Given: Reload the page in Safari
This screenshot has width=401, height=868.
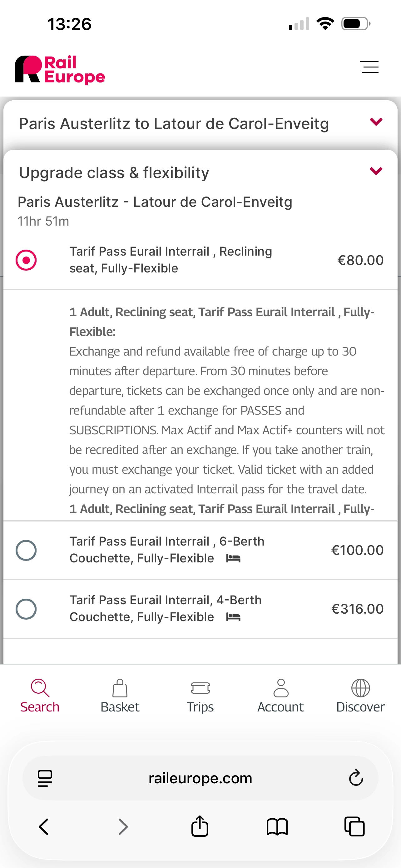Looking at the screenshot, I should [x=355, y=778].
